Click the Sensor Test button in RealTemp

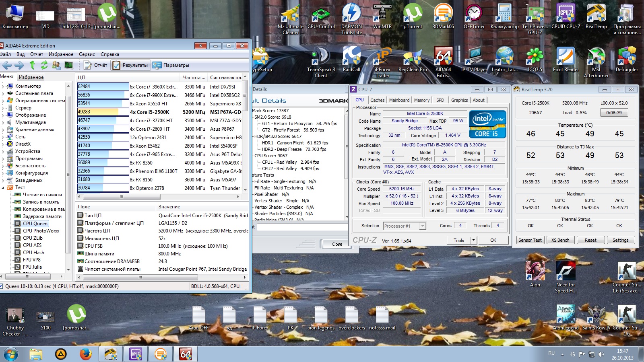(x=530, y=240)
